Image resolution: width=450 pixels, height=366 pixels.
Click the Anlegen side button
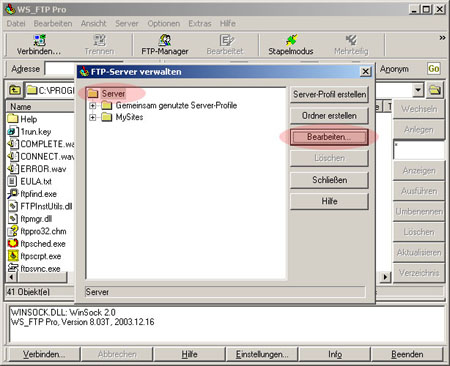click(x=419, y=130)
